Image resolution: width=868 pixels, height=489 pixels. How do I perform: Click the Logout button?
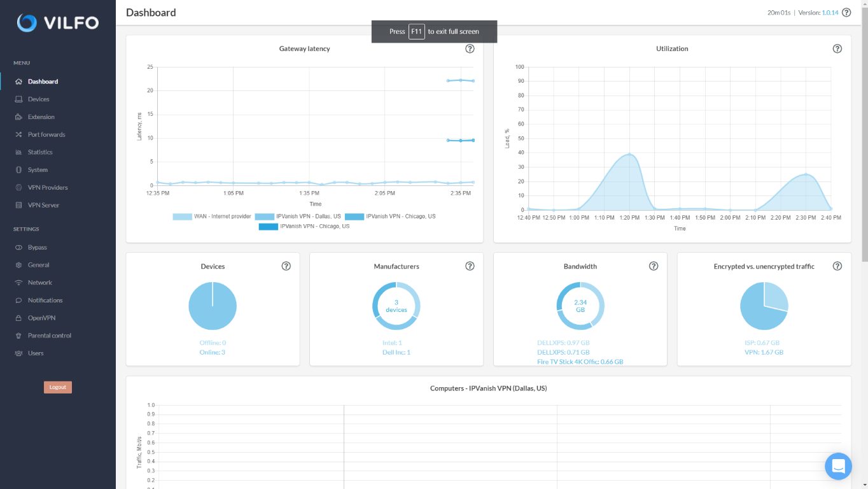click(58, 387)
